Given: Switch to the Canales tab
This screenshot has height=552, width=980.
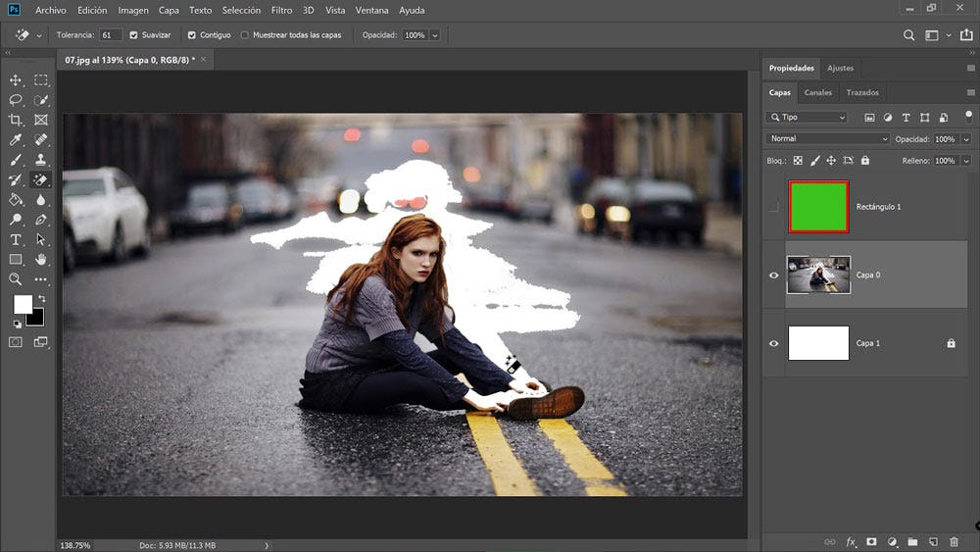Looking at the screenshot, I should click(x=818, y=92).
